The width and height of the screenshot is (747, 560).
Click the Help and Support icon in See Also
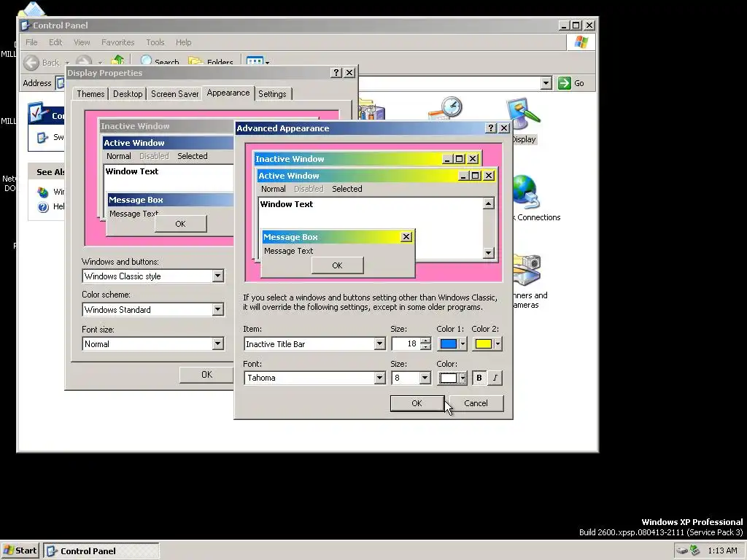43,206
